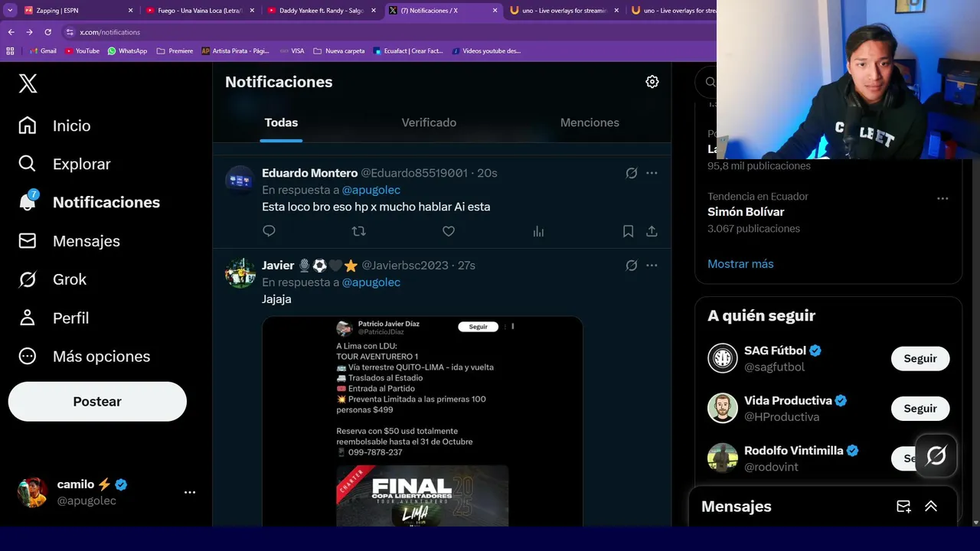980x551 pixels.
Task: Switch to Fuego - Una Vaina Loca tab
Action: point(200,11)
